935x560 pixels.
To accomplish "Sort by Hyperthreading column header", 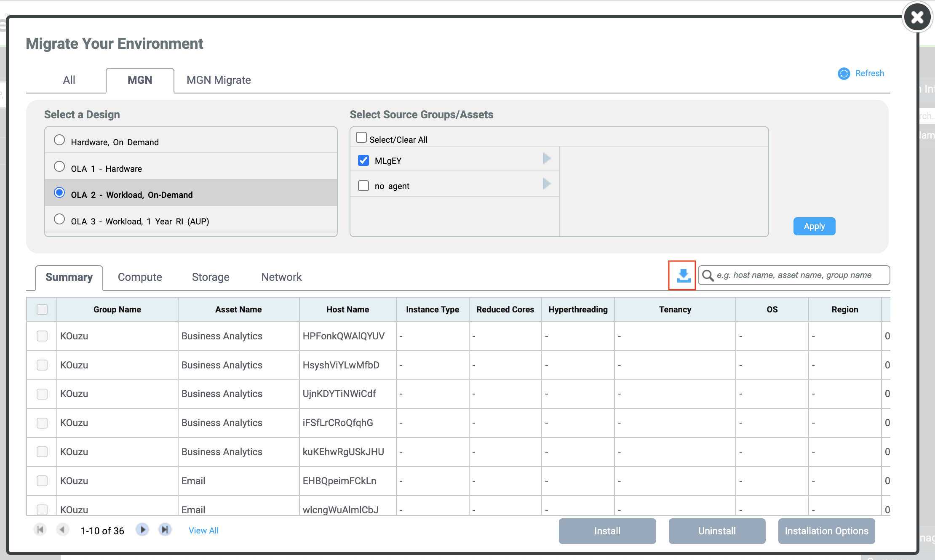I will [578, 309].
